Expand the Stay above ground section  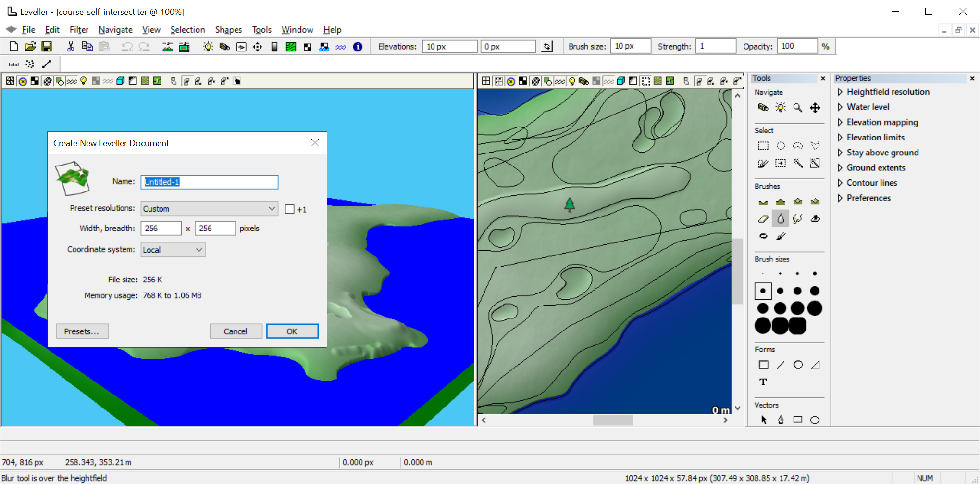click(x=840, y=153)
